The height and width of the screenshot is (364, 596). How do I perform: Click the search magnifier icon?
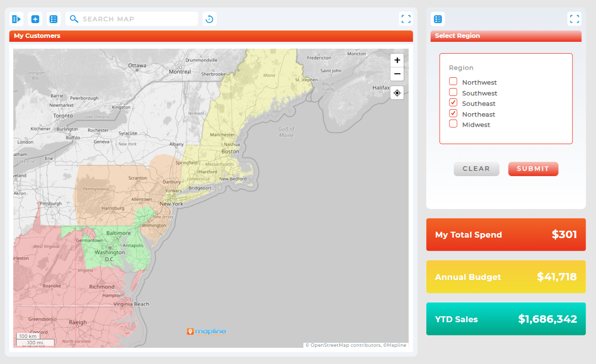point(74,19)
